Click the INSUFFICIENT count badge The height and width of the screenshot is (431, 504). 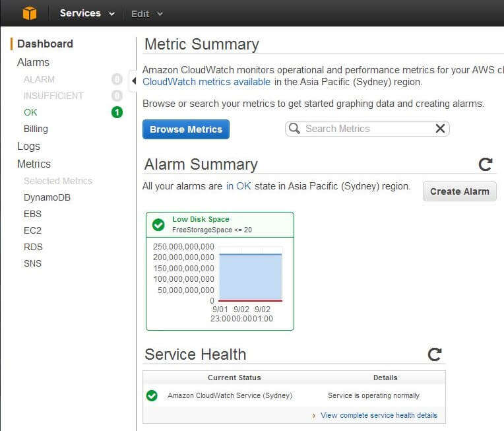[117, 96]
